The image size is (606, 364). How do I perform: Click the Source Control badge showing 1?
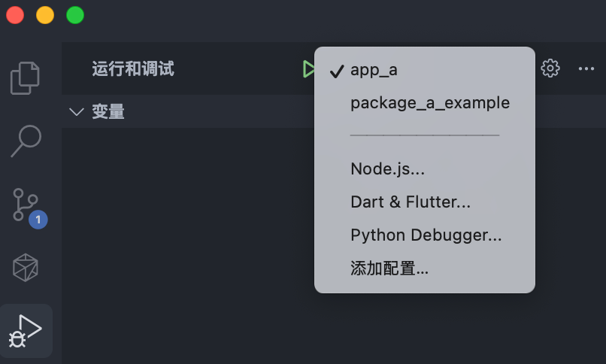(x=38, y=220)
